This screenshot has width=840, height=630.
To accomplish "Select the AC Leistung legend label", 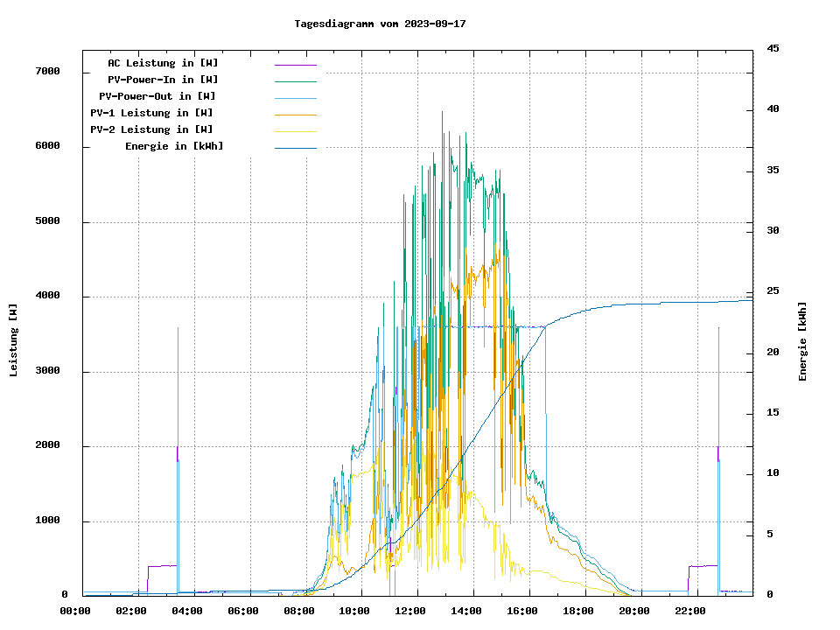I will 163,63.
